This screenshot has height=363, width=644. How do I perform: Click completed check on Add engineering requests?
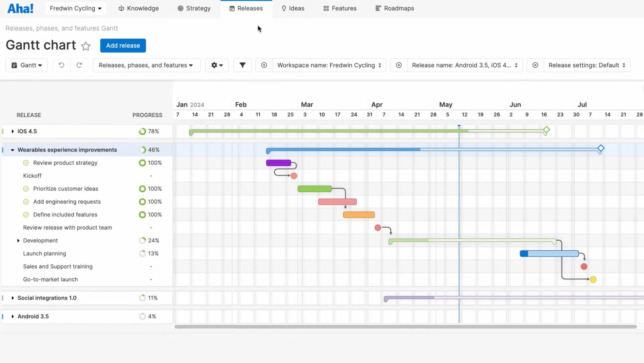click(26, 202)
